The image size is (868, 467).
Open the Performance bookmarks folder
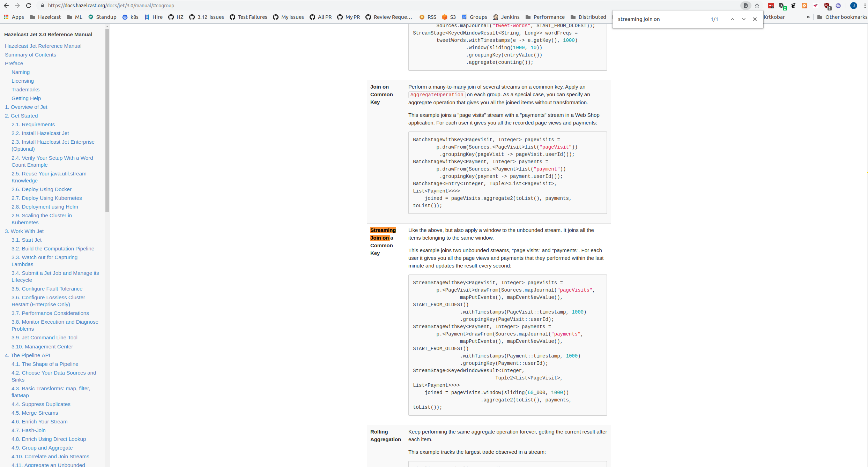click(545, 17)
